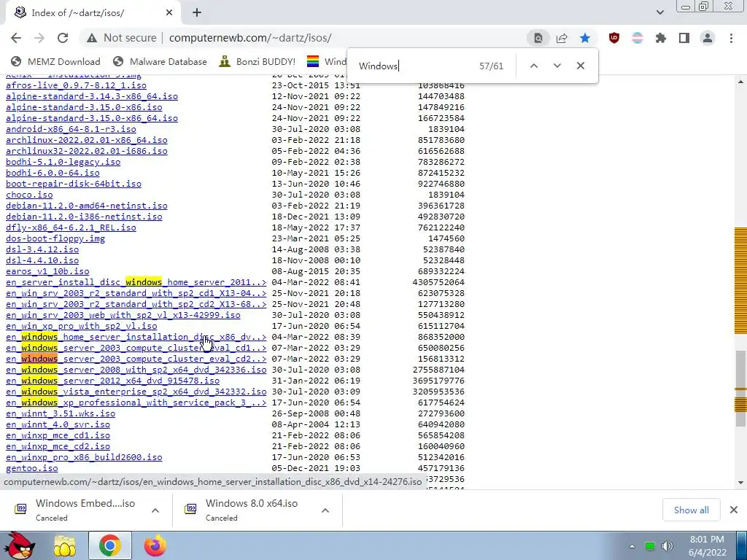Viewport: 747px width, 560px height.
Task: Open gentoo.iso link
Action: pos(32,469)
